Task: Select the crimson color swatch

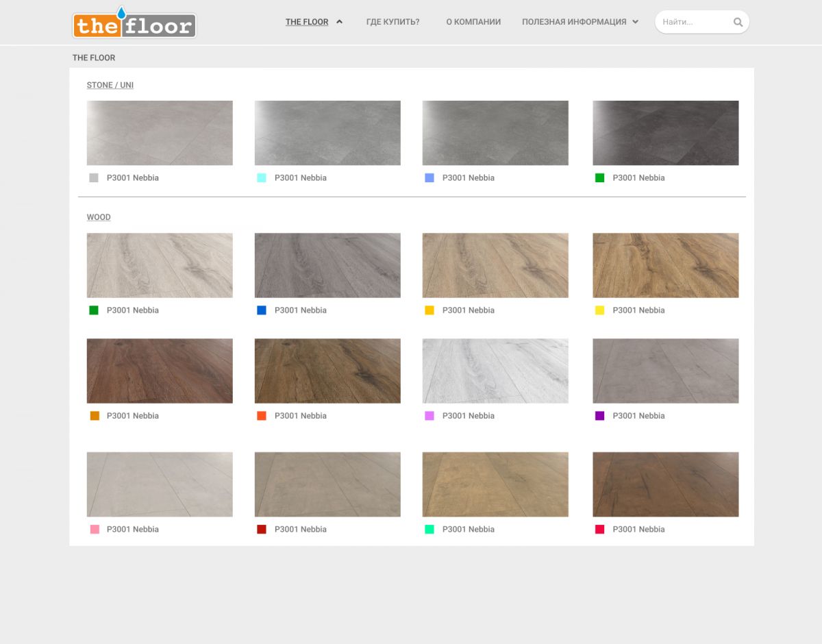Action: tap(600, 530)
